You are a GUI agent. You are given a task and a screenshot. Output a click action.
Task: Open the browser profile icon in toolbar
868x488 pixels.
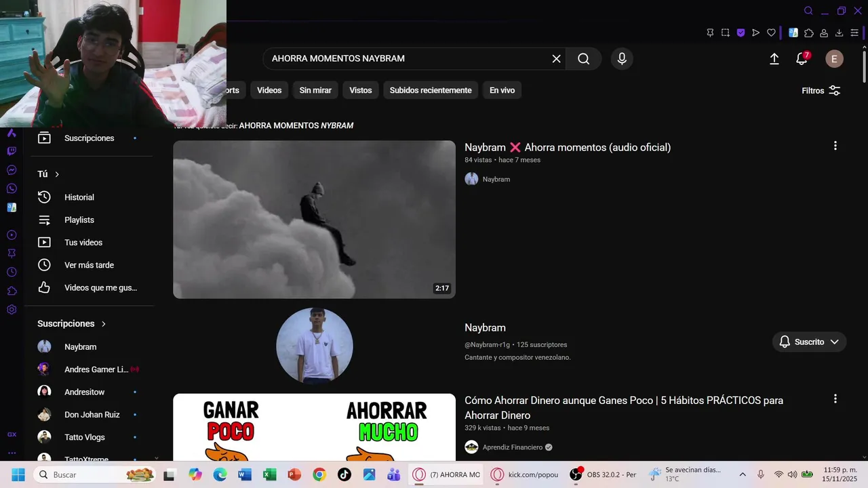point(824,33)
